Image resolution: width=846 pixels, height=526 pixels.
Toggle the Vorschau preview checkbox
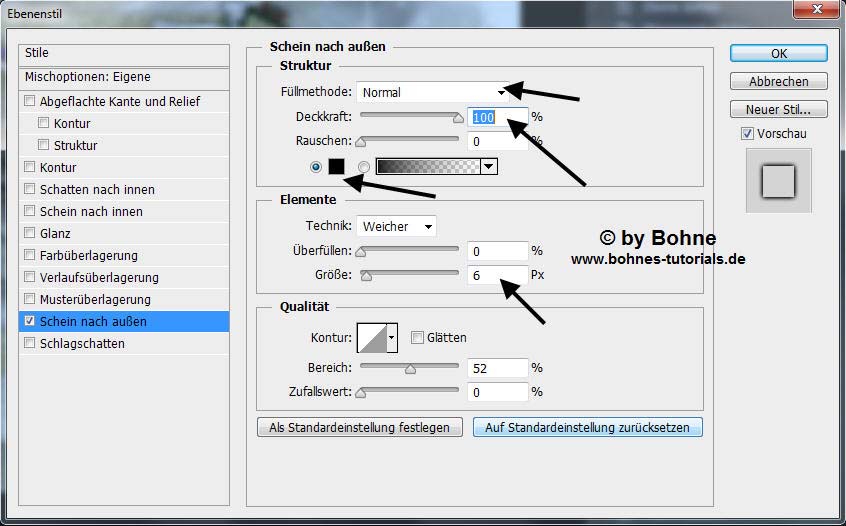(x=747, y=134)
